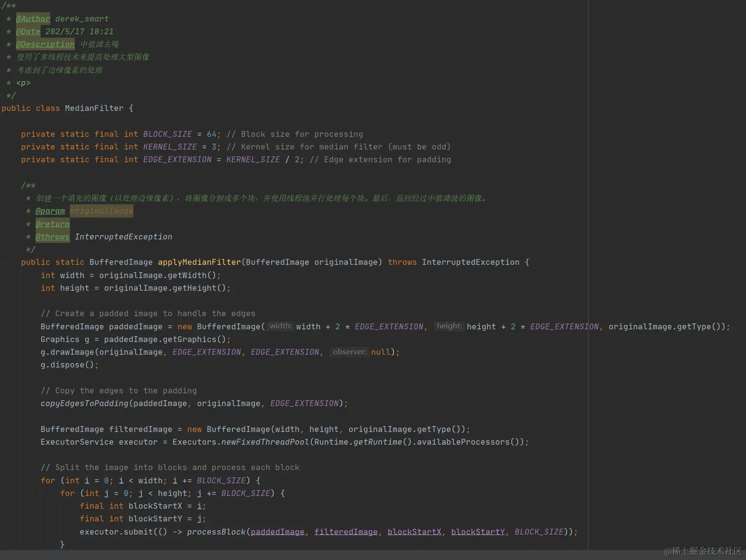Screen dimensions: 746x560
Task: Click the "width:" parameter inlay hint
Action: click(281, 326)
